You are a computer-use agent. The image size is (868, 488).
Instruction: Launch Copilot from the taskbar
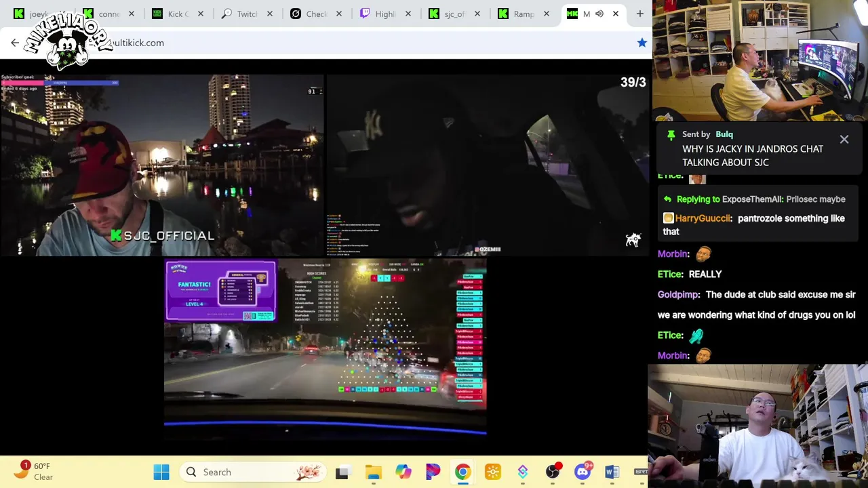[x=403, y=472]
